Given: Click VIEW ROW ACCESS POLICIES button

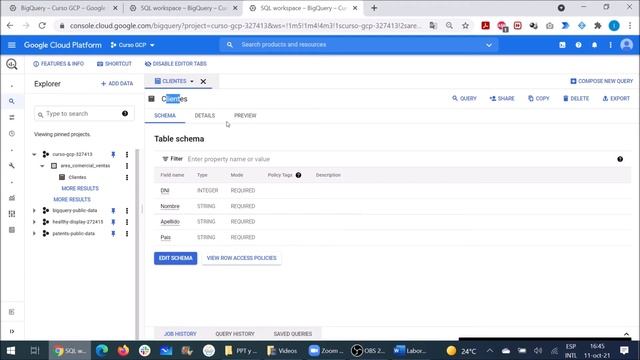Looking at the screenshot, I should (242, 258).
